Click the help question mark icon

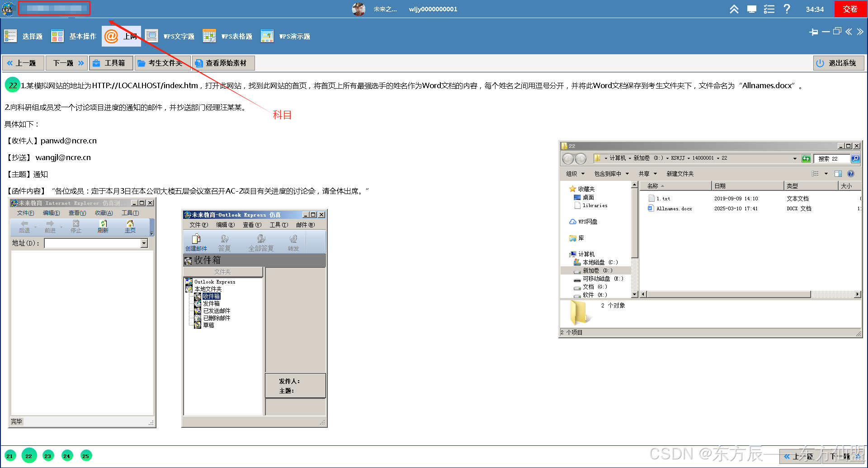(x=787, y=9)
